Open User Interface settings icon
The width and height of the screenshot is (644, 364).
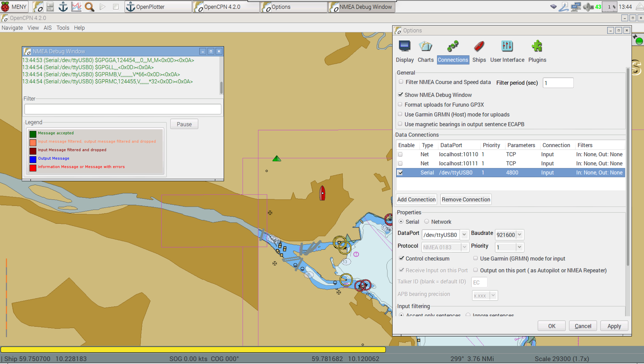tap(507, 46)
